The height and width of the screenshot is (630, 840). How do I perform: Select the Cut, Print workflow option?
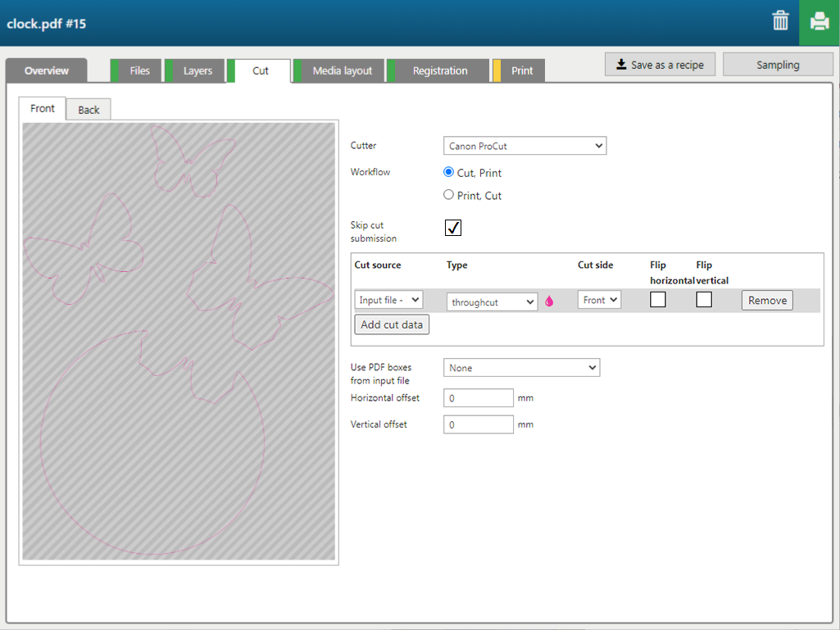click(448, 172)
